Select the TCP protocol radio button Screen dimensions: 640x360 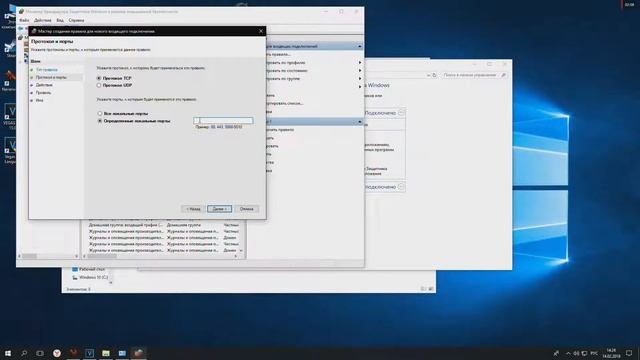(99, 78)
